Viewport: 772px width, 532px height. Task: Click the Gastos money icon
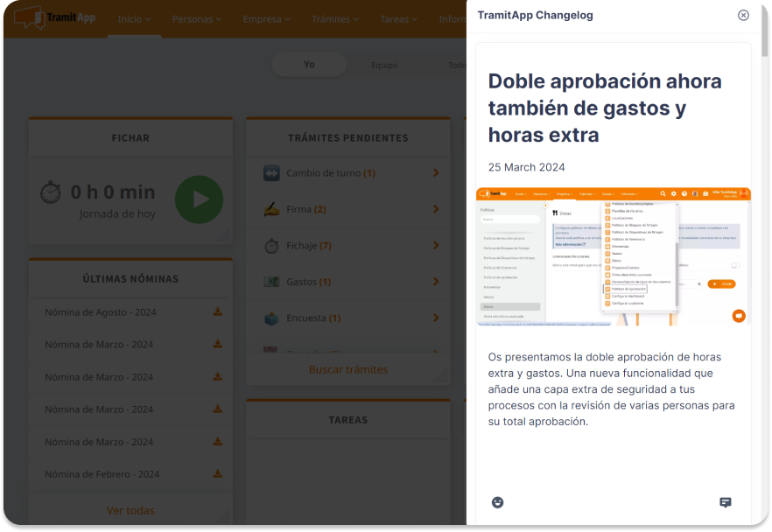(271, 282)
